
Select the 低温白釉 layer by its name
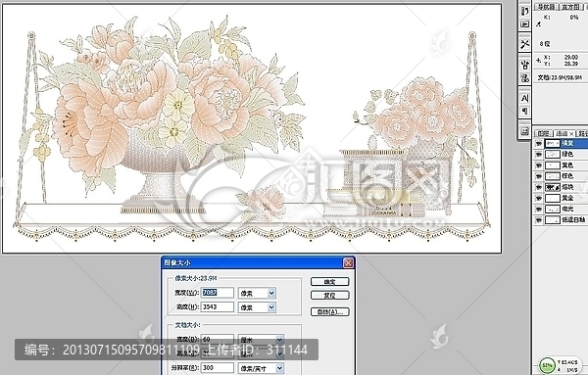573,220
